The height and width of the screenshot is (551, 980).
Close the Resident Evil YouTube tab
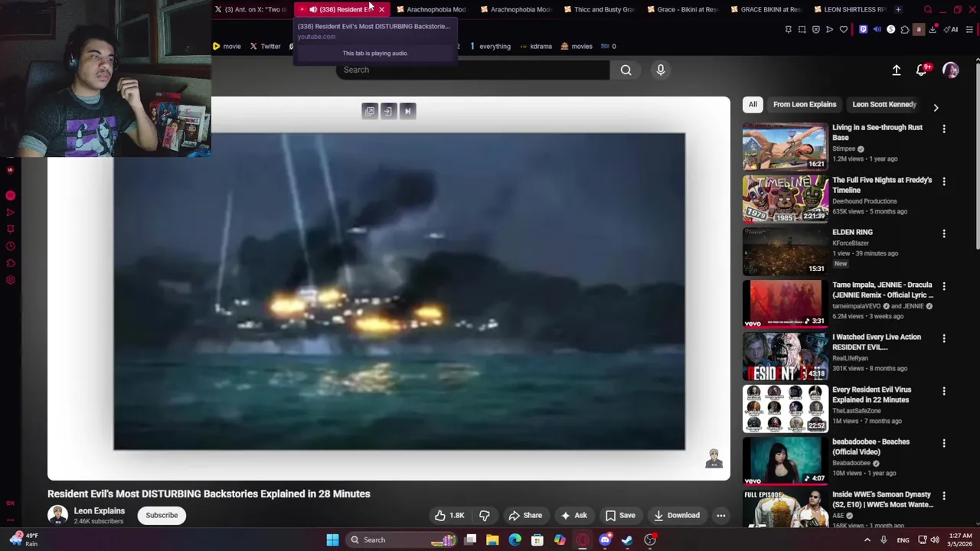click(381, 9)
